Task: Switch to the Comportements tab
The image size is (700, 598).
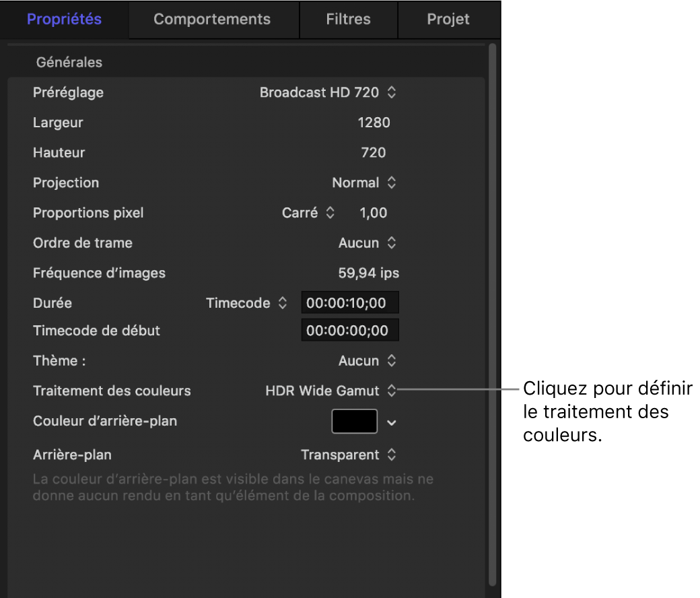Action: click(213, 20)
